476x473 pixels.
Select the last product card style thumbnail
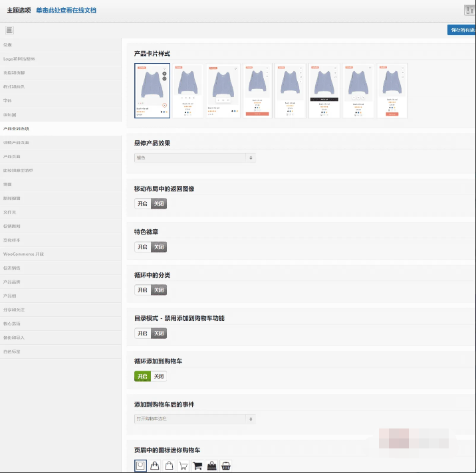pyautogui.click(x=392, y=90)
